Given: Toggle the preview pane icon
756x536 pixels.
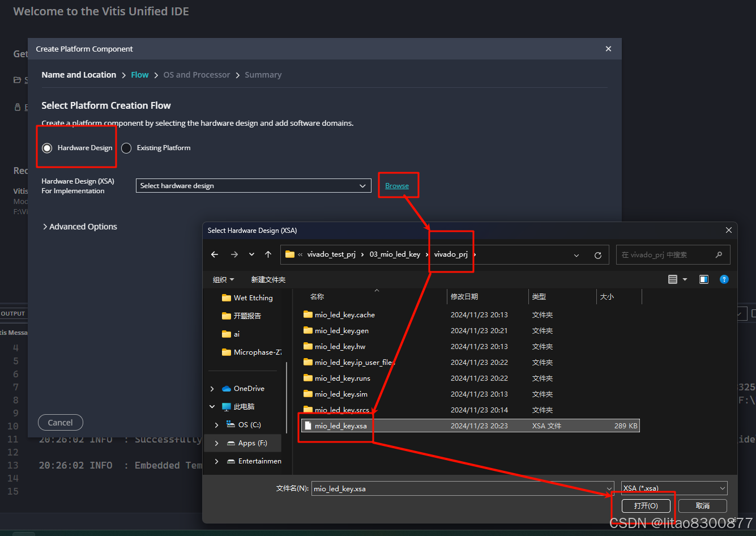Looking at the screenshot, I should 704,279.
